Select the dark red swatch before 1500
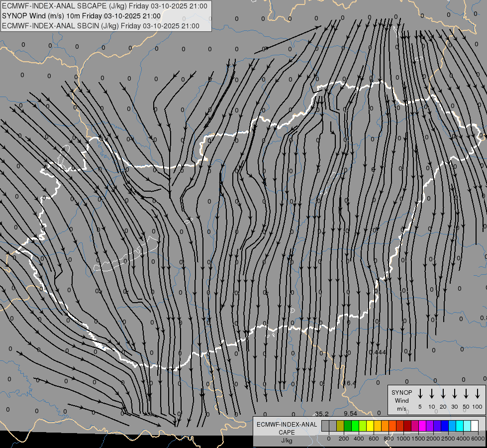 (x=407, y=426)
